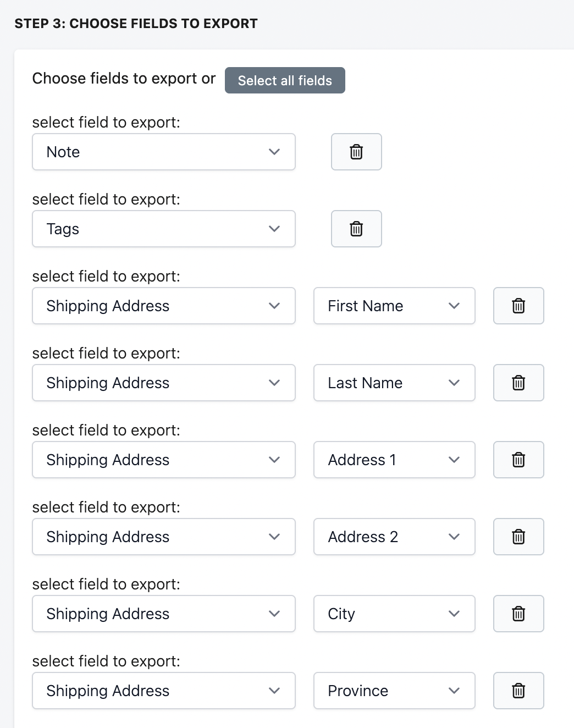Delete the City export field row
Viewport: 574px width, 728px height.
518,614
